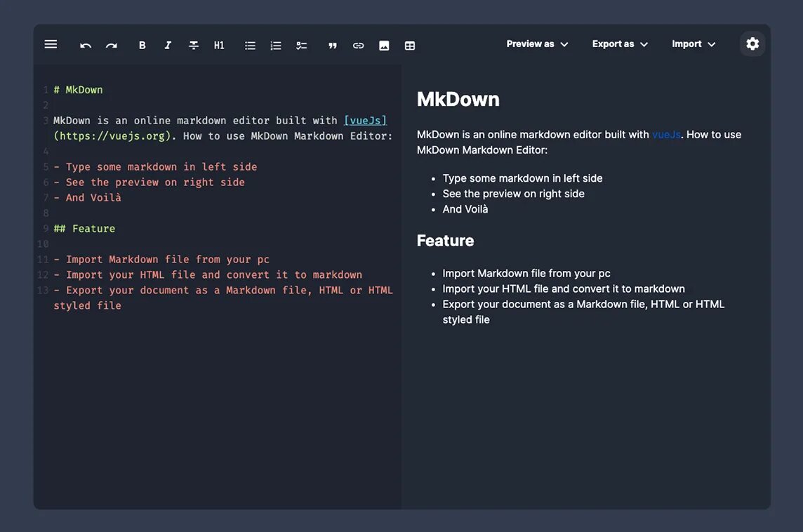The image size is (803, 532).
Task: Expand the Preview as dropdown
Action: (x=537, y=44)
